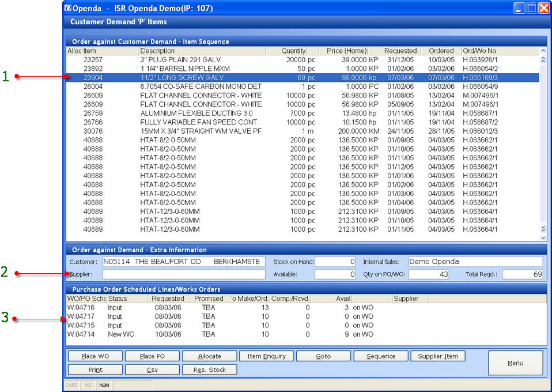Click the INS status bar indicator
The height and width of the screenshot is (392, 552).
tap(88, 385)
